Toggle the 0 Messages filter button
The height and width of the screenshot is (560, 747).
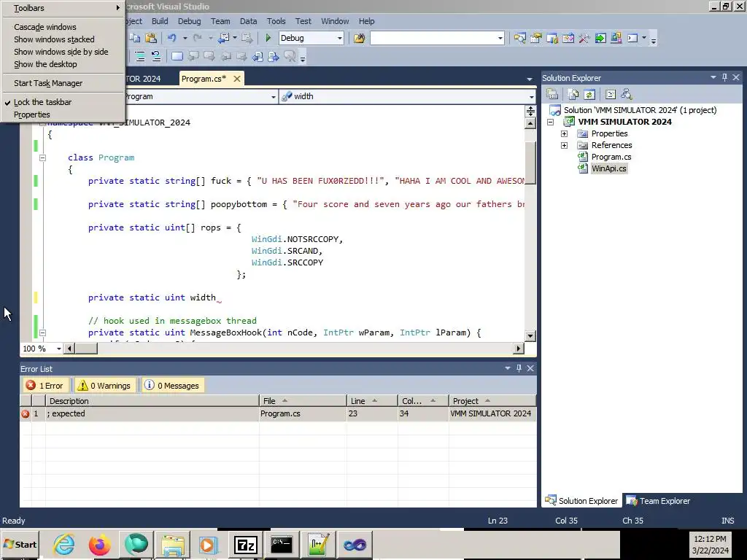(x=172, y=385)
